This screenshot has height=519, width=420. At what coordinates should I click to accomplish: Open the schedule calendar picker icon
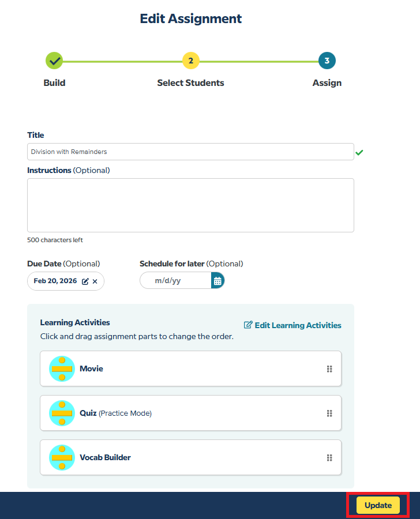click(x=217, y=281)
